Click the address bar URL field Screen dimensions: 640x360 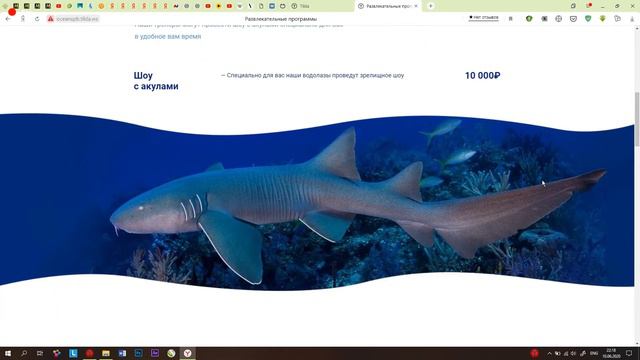77,19
